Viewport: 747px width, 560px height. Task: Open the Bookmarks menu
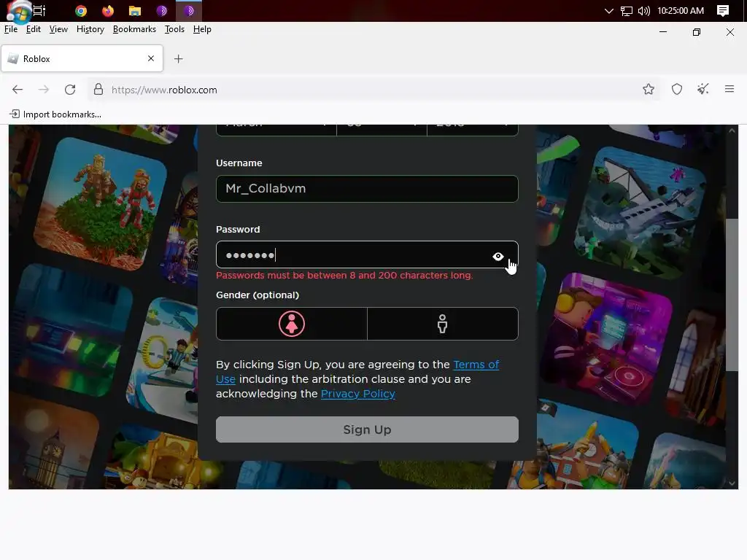coord(134,29)
